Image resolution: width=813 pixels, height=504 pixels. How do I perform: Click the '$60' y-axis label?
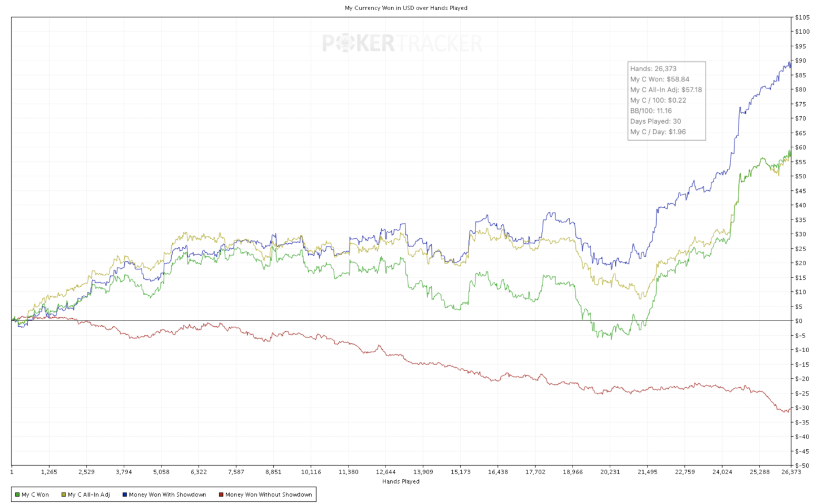point(801,147)
